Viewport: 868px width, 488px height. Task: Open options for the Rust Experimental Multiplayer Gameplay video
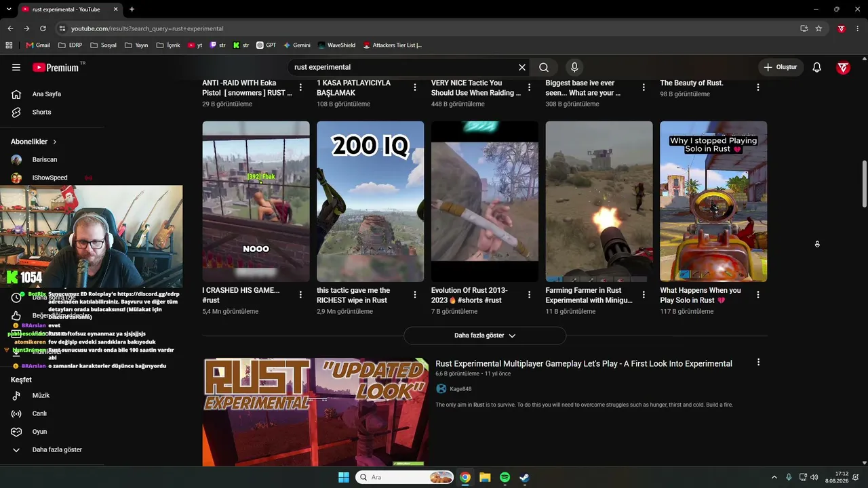click(758, 363)
